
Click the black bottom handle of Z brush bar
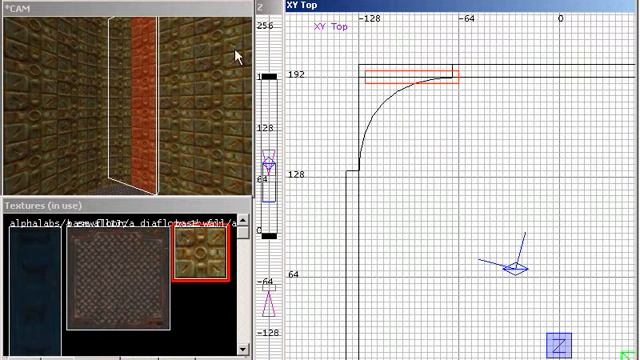coord(269,236)
